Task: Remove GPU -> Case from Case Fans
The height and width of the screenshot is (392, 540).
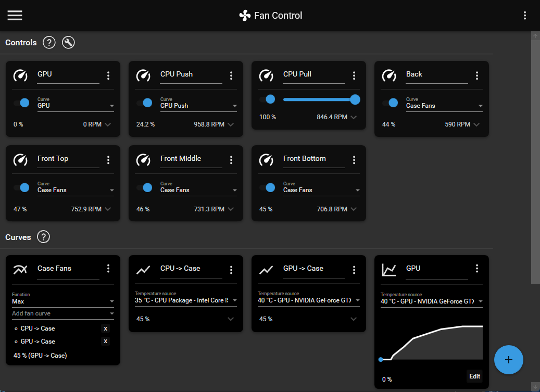Action: pyautogui.click(x=105, y=342)
